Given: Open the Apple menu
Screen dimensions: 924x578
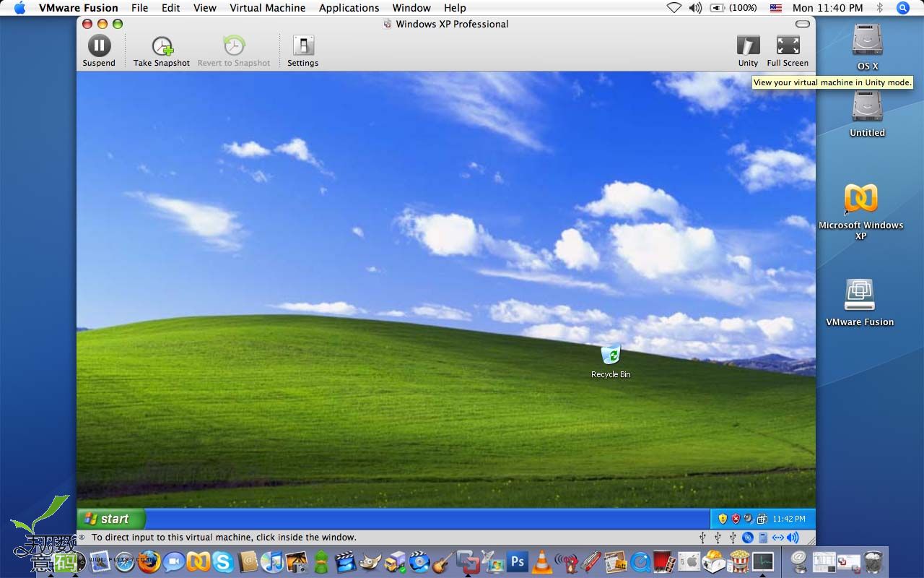Looking at the screenshot, I should [19, 8].
